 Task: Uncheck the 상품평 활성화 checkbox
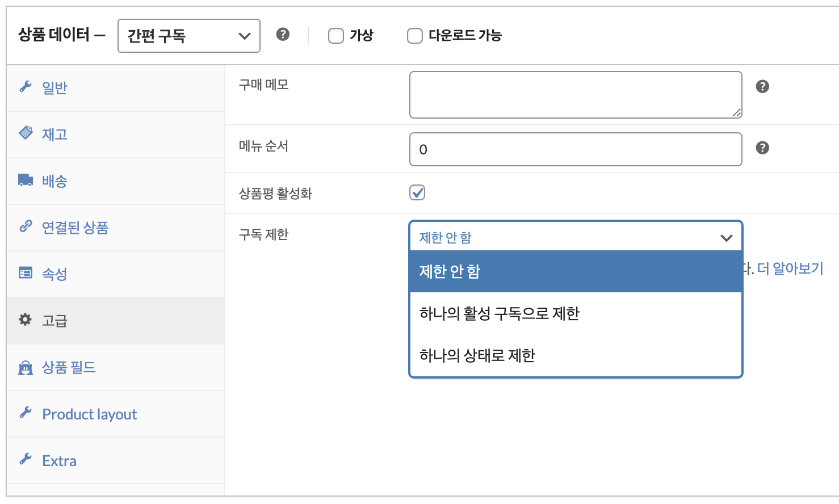click(x=417, y=192)
